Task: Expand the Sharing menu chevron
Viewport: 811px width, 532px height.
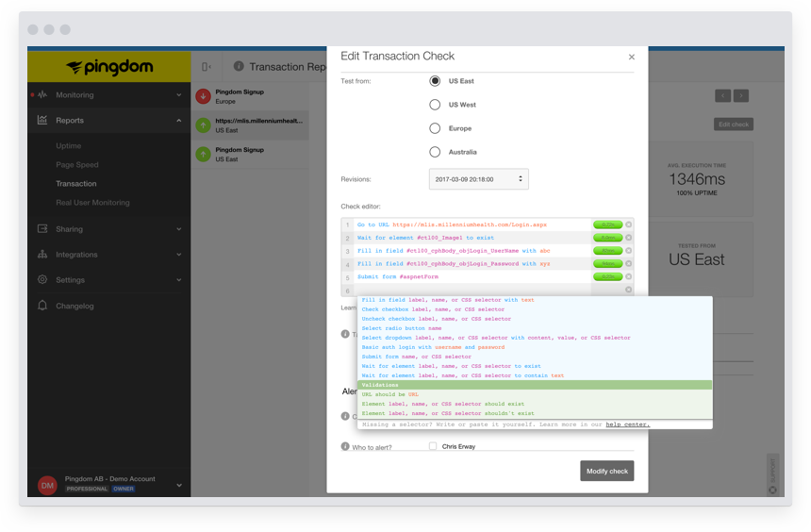Action: pos(179,229)
